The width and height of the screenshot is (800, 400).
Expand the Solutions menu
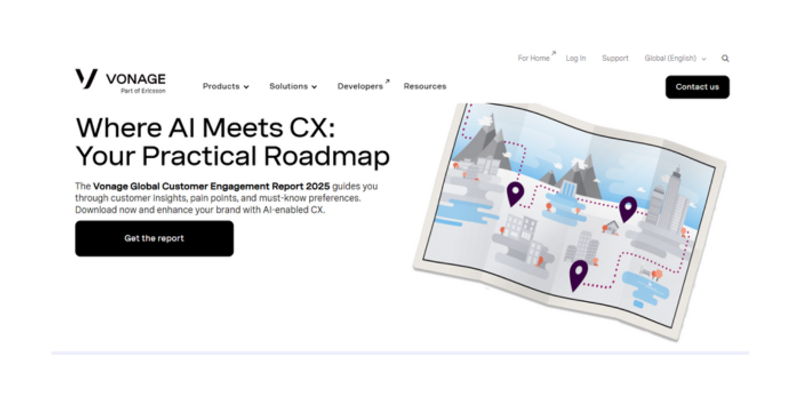click(293, 87)
